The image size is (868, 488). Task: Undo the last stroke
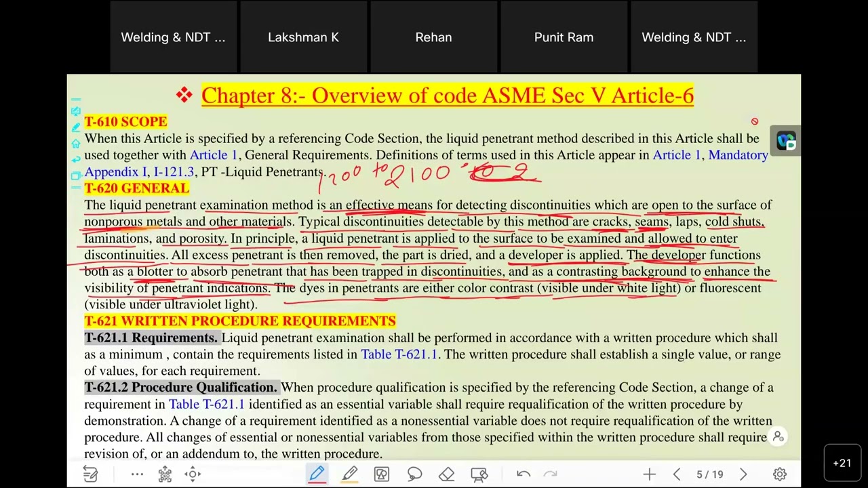(x=523, y=474)
